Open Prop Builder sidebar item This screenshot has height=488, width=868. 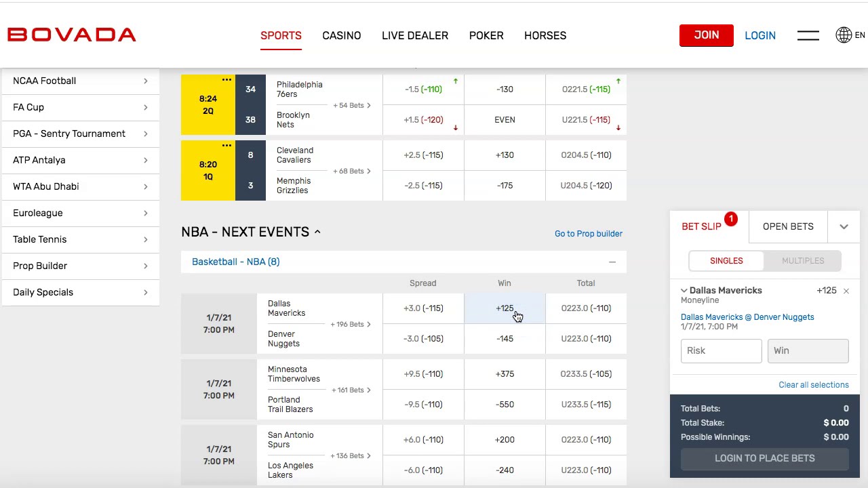pyautogui.click(x=81, y=266)
